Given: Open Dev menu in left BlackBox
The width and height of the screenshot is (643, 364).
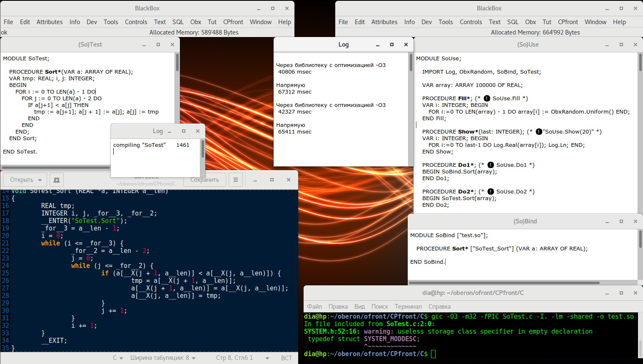Looking at the screenshot, I should pyautogui.click(x=92, y=22).
